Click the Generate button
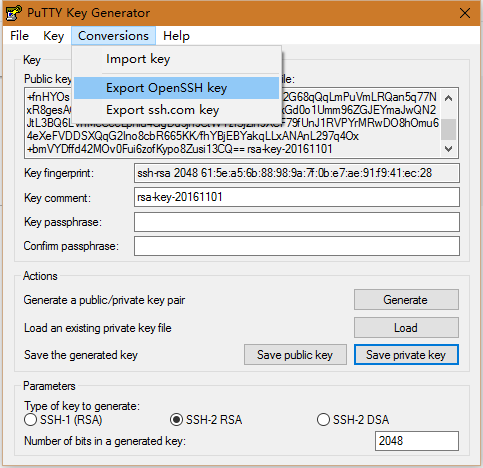The image size is (483, 468). pos(406,300)
